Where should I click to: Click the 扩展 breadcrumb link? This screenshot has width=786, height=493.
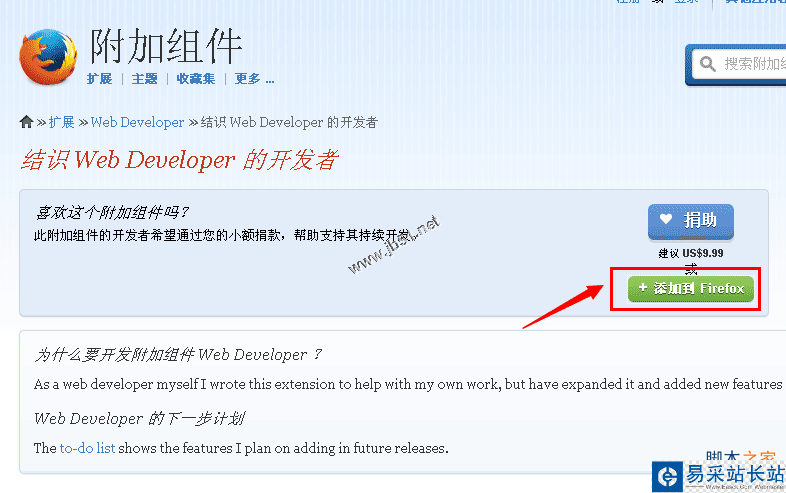click(62, 122)
